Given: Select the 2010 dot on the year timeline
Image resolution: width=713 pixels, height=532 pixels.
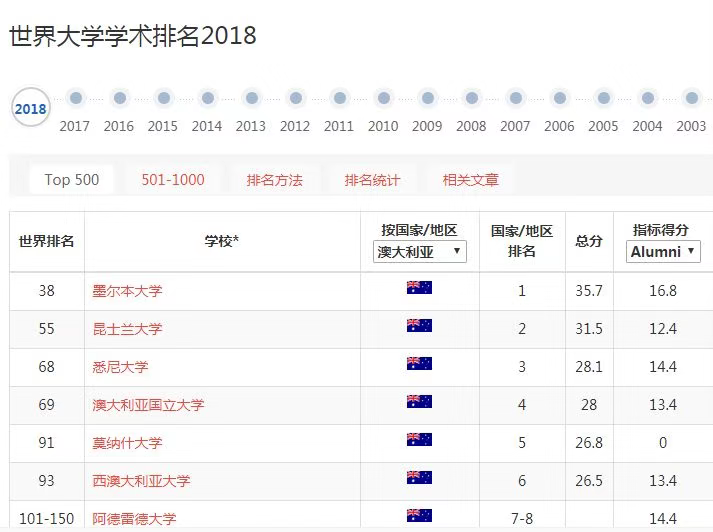Looking at the screenshot, I should coord(383,98).
